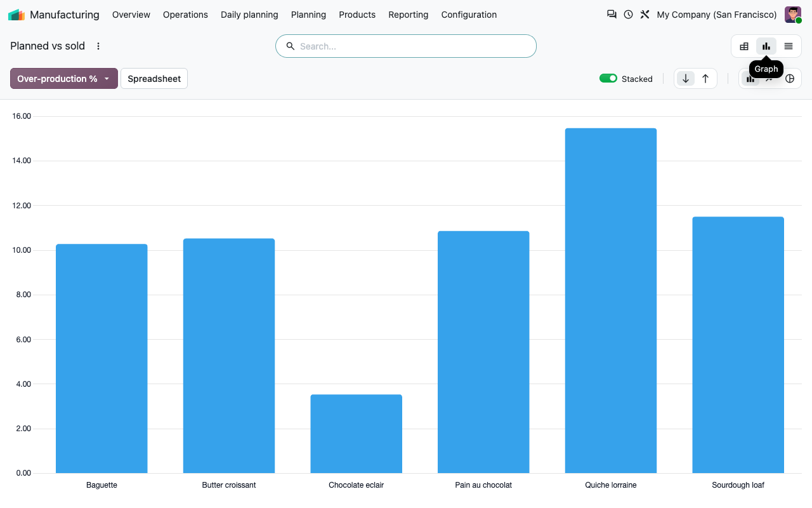Switch to the list view icon
812x508 pixels.
pyautogui.click(x=789, y=46)
